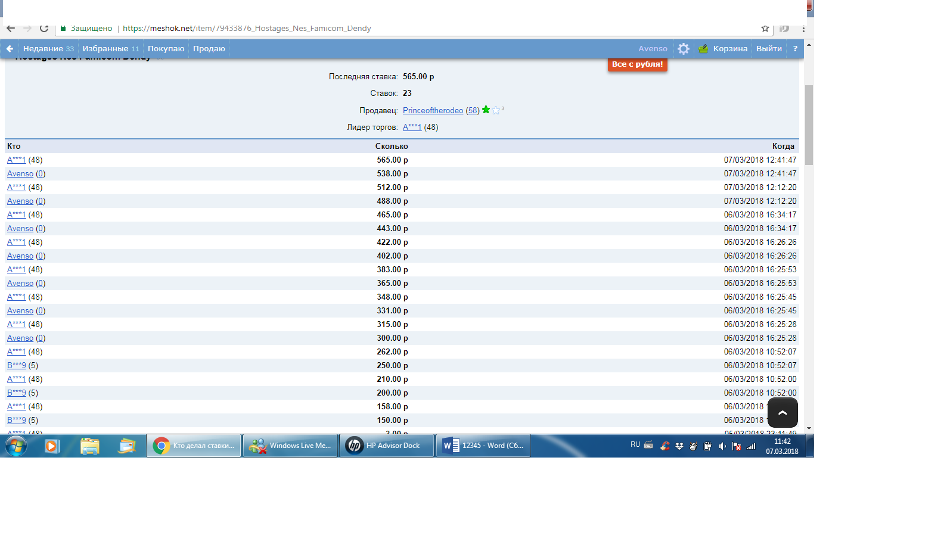Open the CCleaner tray icon
Screen dimensions: 944x560
pyautogui.click(x=664, y=446)
